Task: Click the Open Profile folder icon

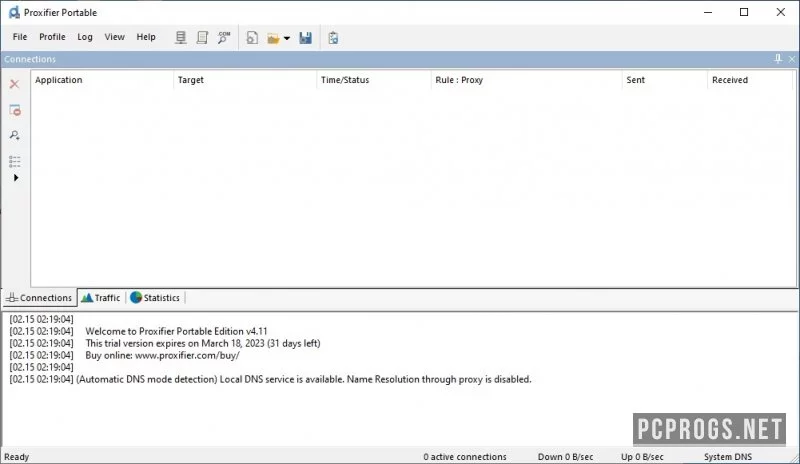Action: tap(273, 38)
